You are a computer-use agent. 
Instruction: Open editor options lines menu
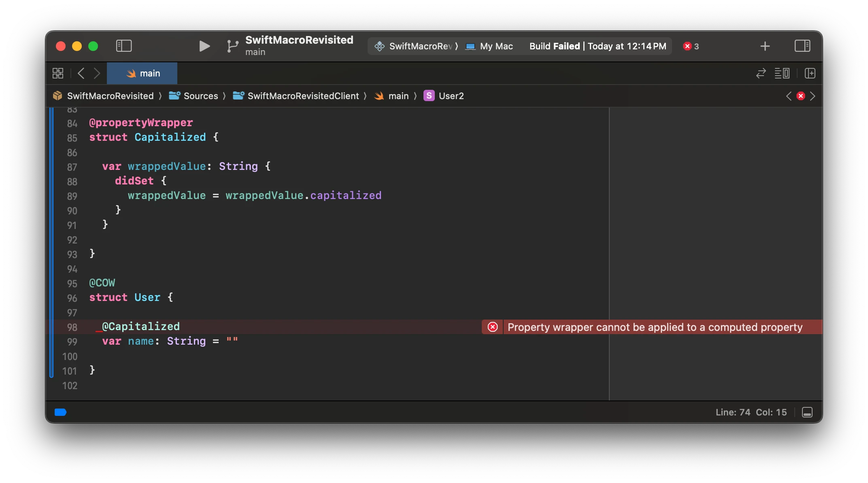[x=782, y=73]
